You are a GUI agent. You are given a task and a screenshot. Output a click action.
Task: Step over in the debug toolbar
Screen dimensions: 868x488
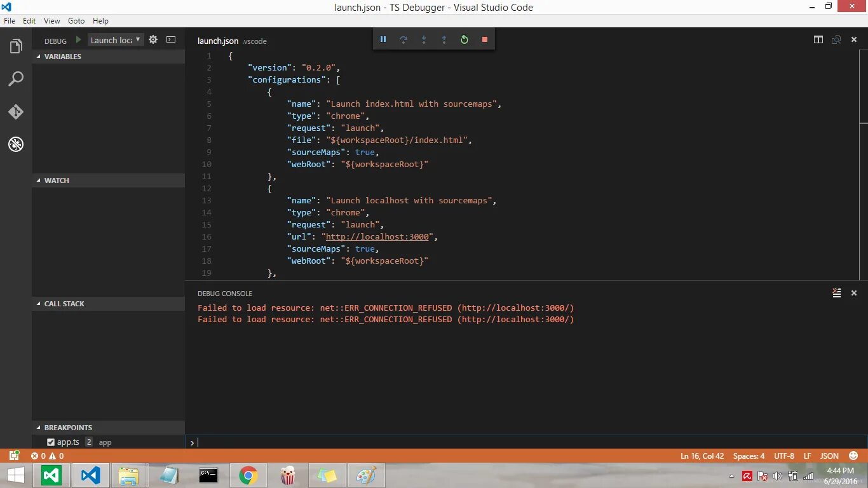pyautogui.click(x=403, y=39)
